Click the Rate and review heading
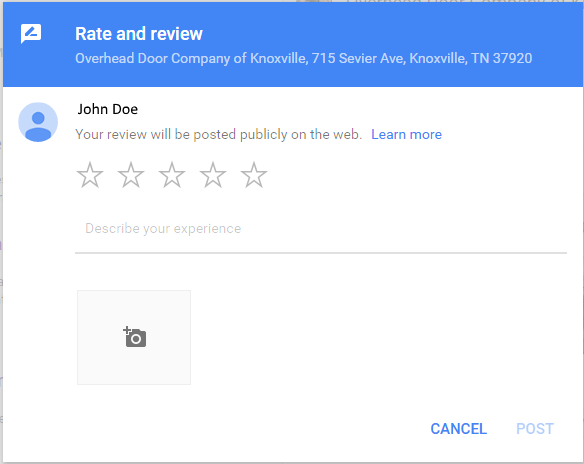Viewport: 584px width, 464px height. point(139,34)
